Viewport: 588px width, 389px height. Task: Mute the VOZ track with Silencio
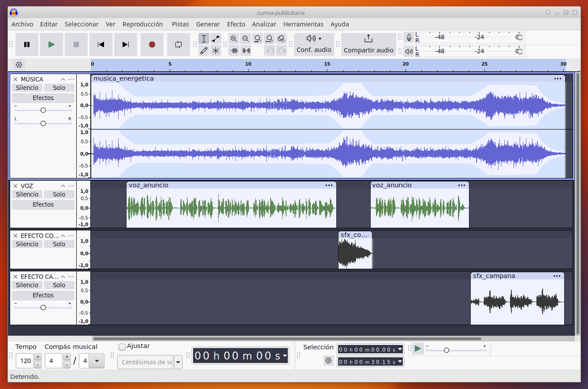click(x=27, y=194)
